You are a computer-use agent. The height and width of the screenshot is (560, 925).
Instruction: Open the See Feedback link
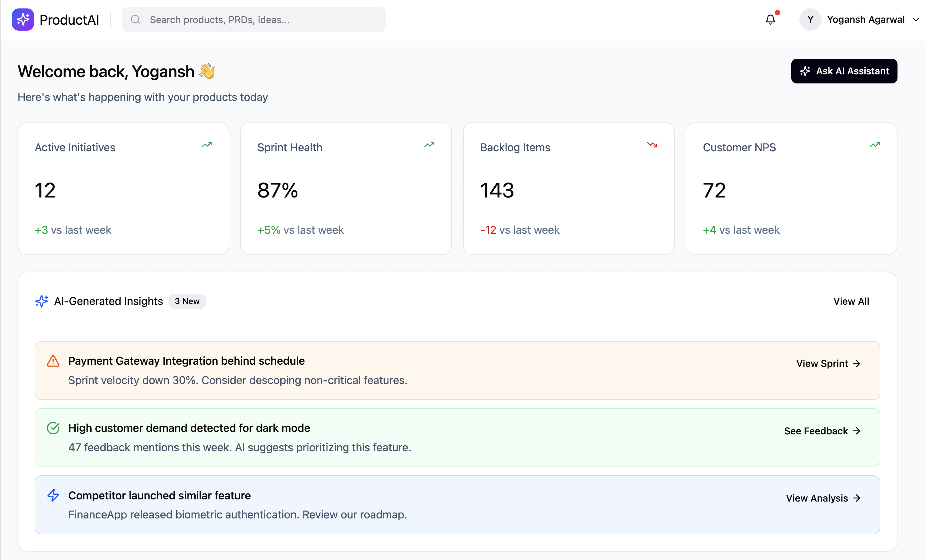tap(822, 431)
